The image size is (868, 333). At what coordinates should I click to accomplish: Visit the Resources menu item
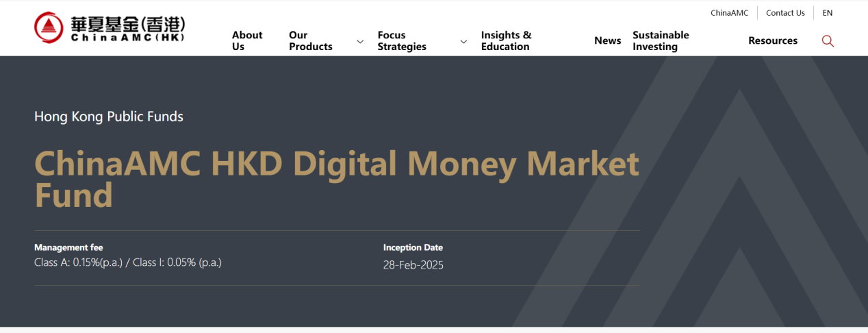point(773,41)
